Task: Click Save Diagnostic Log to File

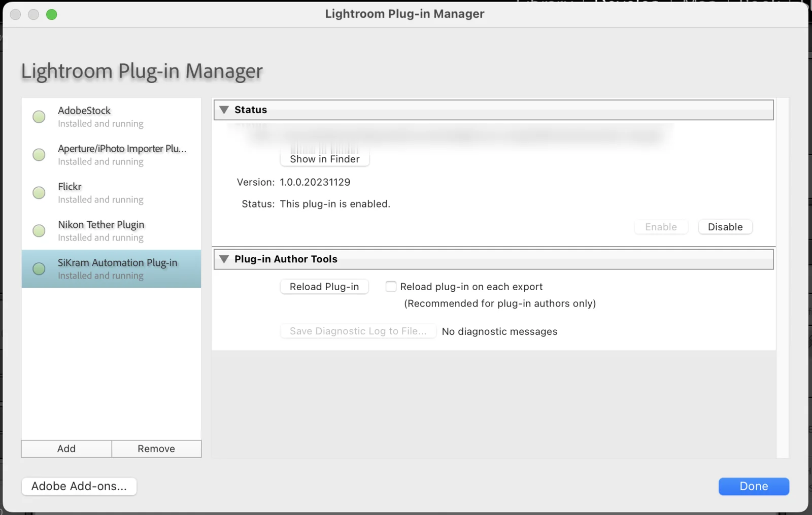Action: 358,331
